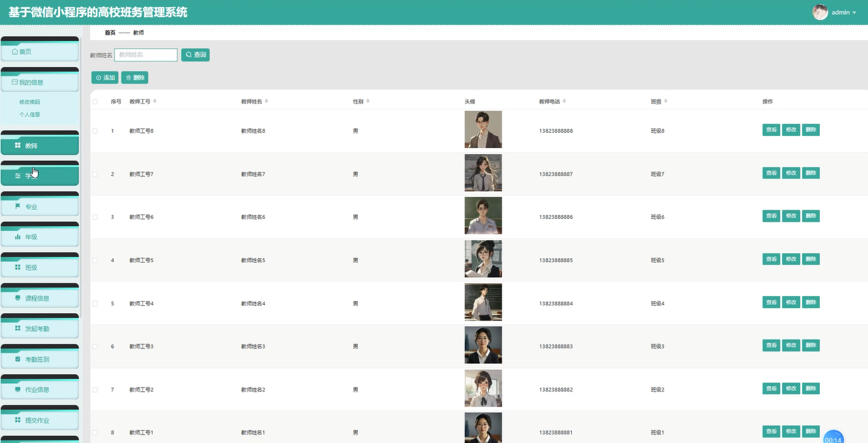Viewport: 868px width, 443px height.
Task: Check the row for 教师工号5
Action: point(94,260)
